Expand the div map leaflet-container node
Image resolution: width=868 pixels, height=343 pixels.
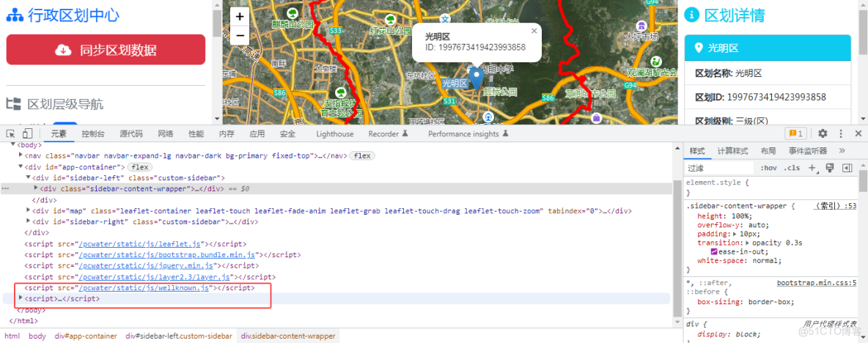[x=29, y=211]
